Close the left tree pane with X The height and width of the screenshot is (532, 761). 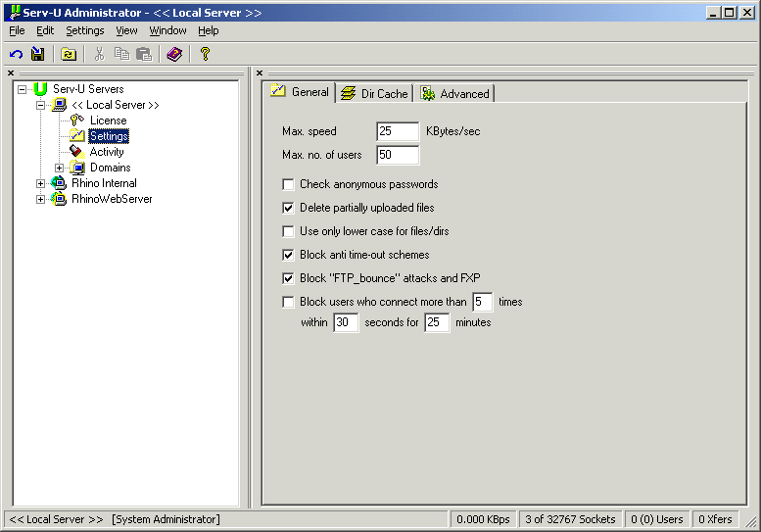click(x=11, y=73)
